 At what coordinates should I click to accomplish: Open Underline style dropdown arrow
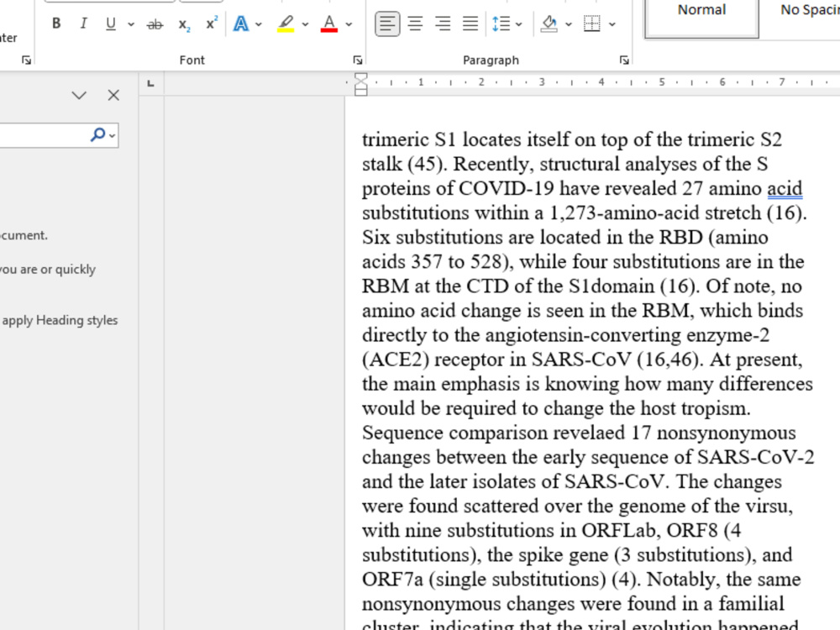tap(131, 24)
